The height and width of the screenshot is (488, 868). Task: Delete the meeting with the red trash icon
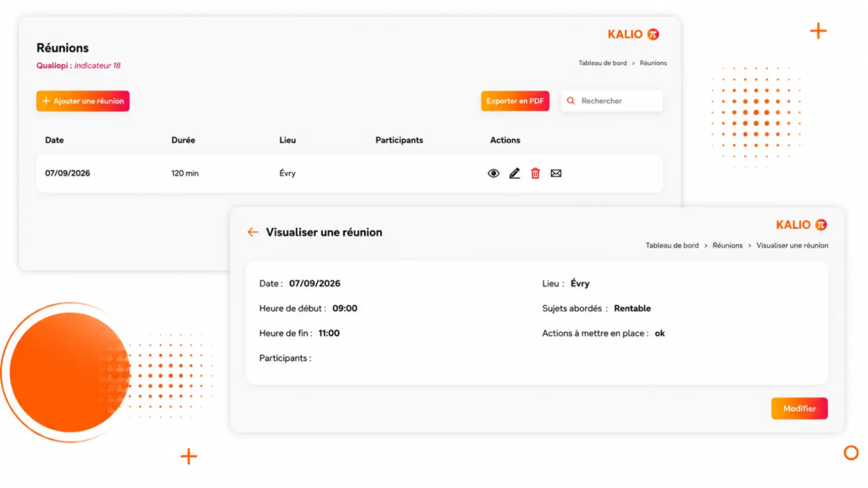coord(536,173)
